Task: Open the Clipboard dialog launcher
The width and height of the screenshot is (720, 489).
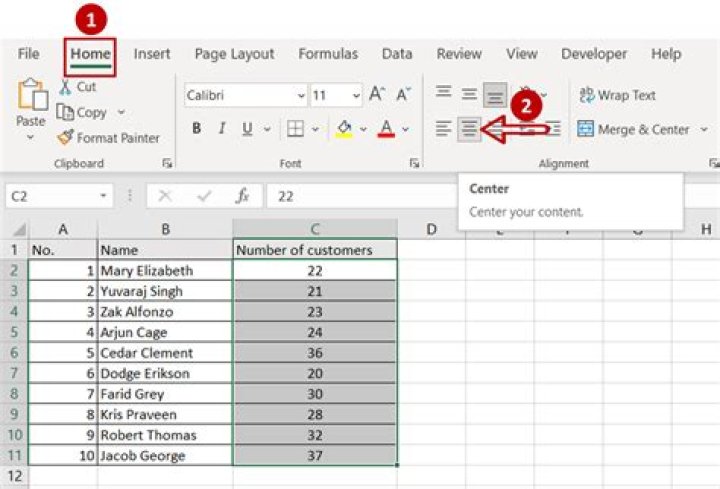Action: 167,163
